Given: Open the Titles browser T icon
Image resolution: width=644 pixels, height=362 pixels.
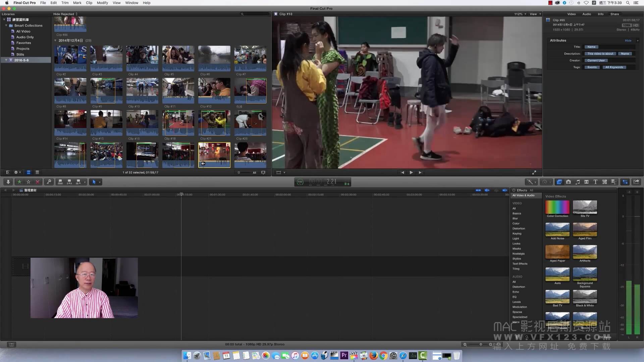Looking at the screenshot, I should click(x=595, y=182).
